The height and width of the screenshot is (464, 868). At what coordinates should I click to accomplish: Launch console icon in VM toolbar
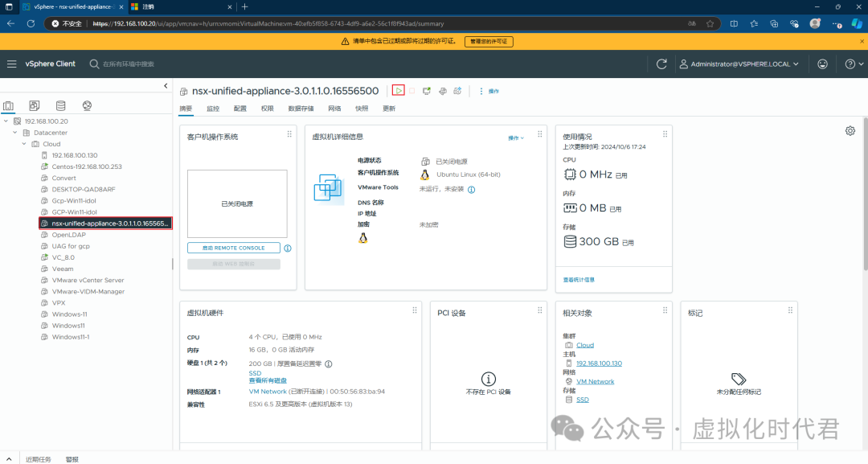click(427, 91)
